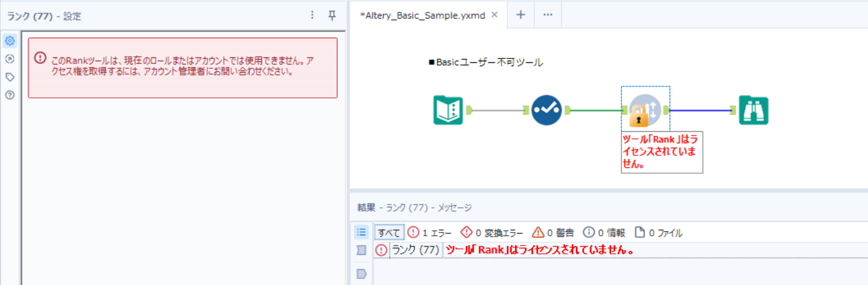
Task: Pin the configuration panel
Action: point(332,15)
